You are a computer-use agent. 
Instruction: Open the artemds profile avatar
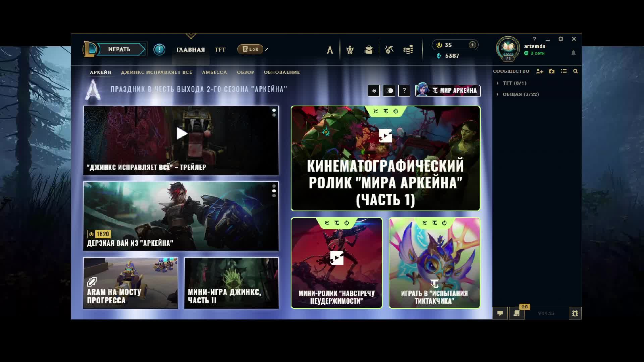point(508,49)
